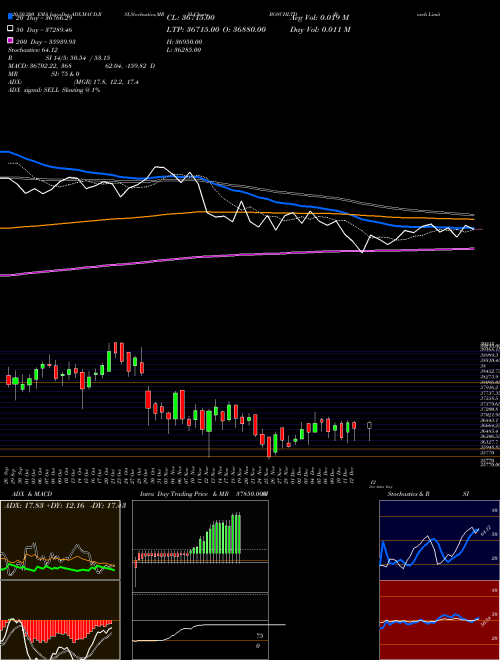Click the 'L: 36285.00' low price

(x=184, y=50)
